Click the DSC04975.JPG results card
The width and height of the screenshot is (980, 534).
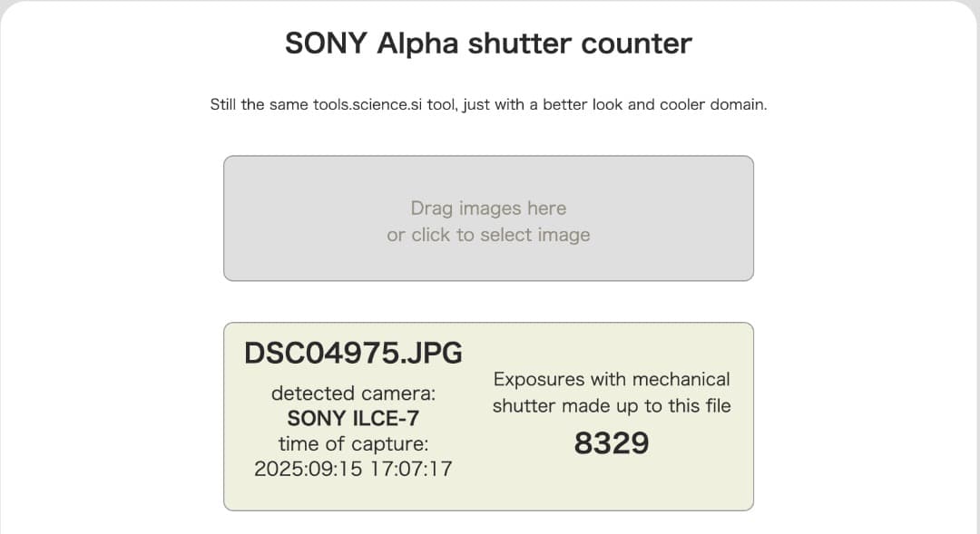point(488,415)
